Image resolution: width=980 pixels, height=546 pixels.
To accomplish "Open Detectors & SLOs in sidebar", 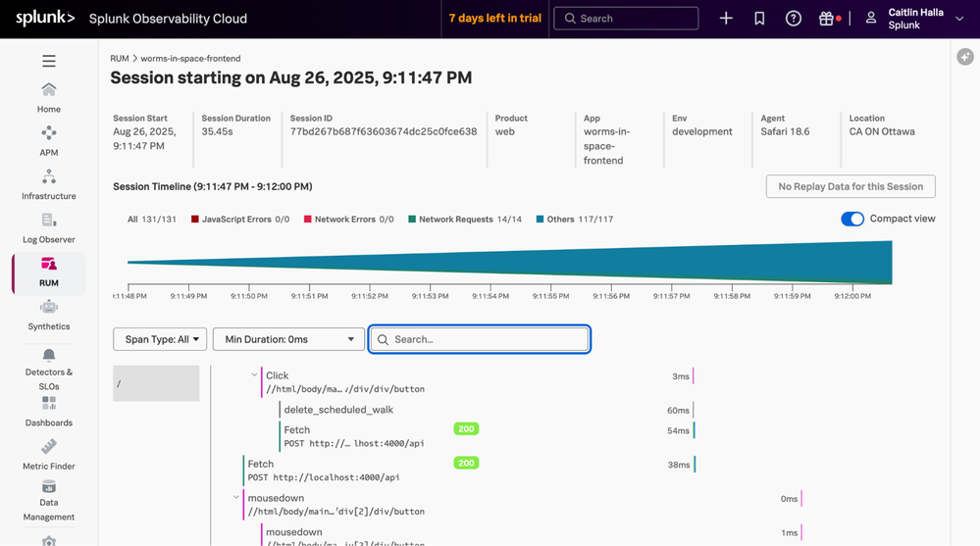I will tap(49, 370).
